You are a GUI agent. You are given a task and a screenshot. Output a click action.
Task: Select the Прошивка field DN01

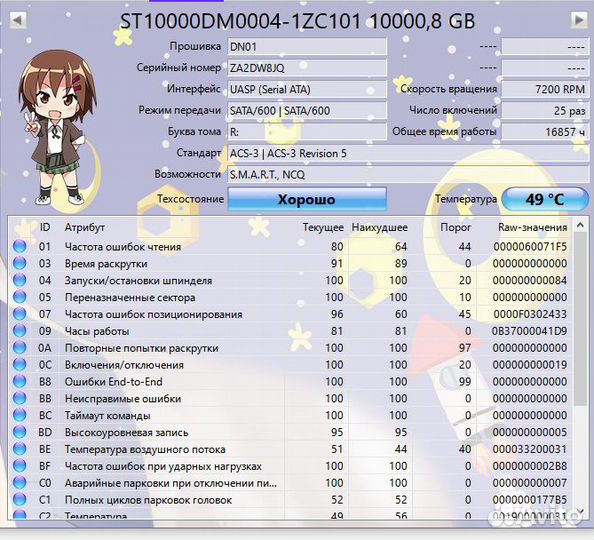(307, 47)
